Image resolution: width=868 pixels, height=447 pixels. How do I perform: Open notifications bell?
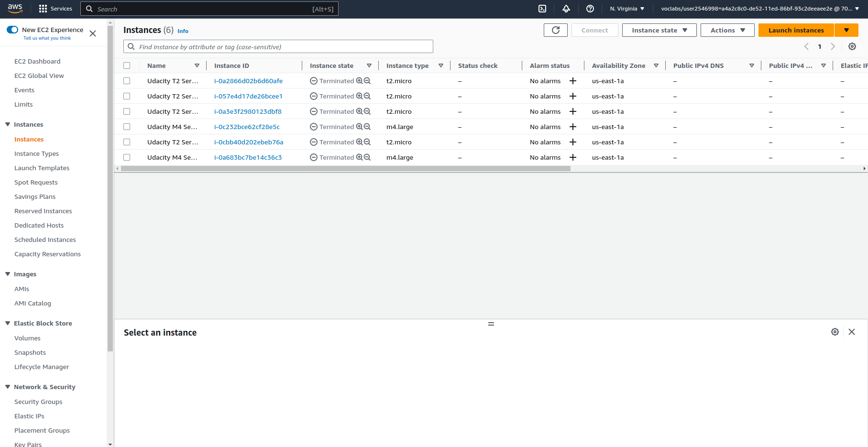coord(566,9)
